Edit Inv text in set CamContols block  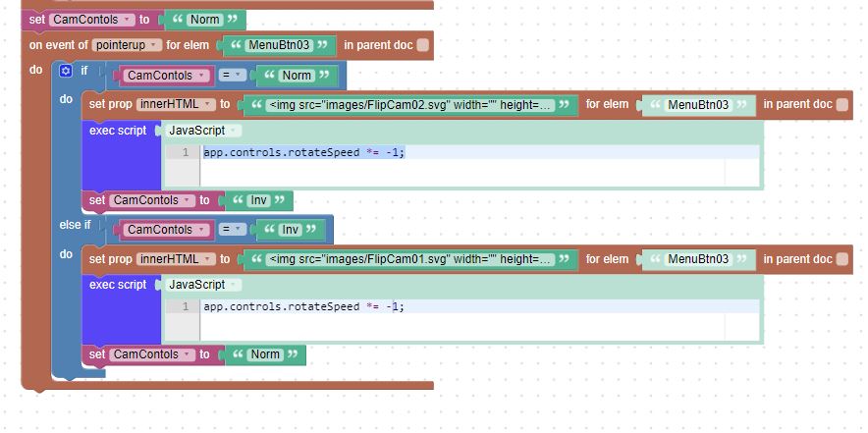pos(259,200)
